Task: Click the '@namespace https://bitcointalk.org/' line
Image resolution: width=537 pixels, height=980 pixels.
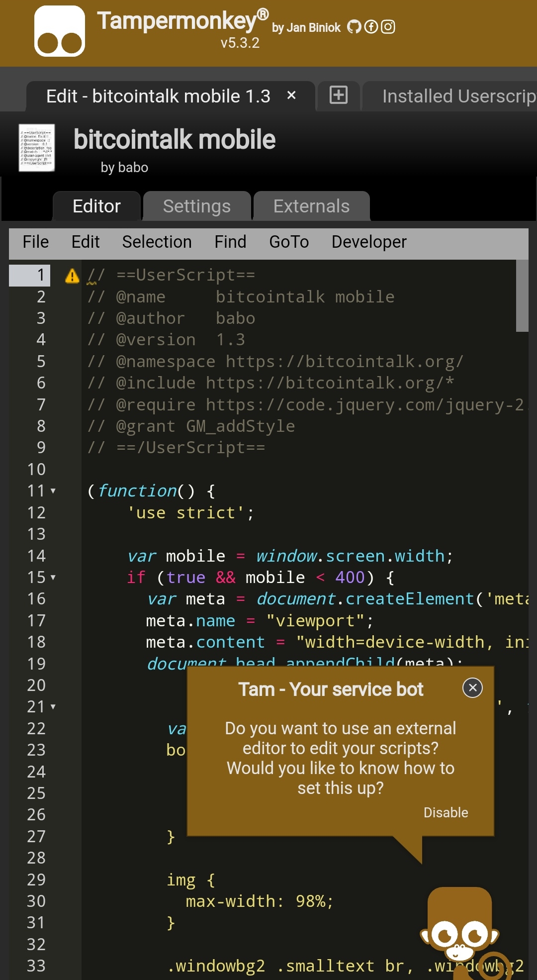Action: [x=275, y=362]
